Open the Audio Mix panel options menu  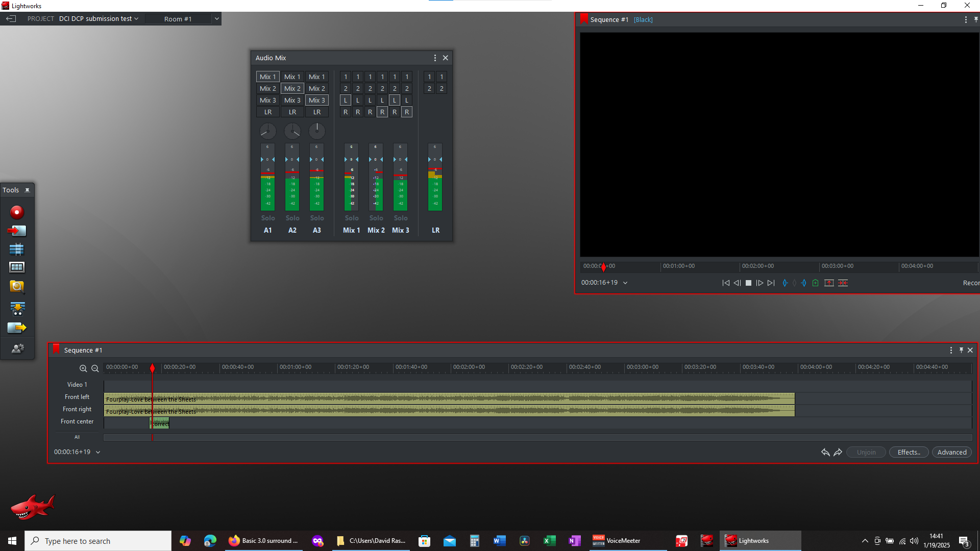(x=435, y=58)
